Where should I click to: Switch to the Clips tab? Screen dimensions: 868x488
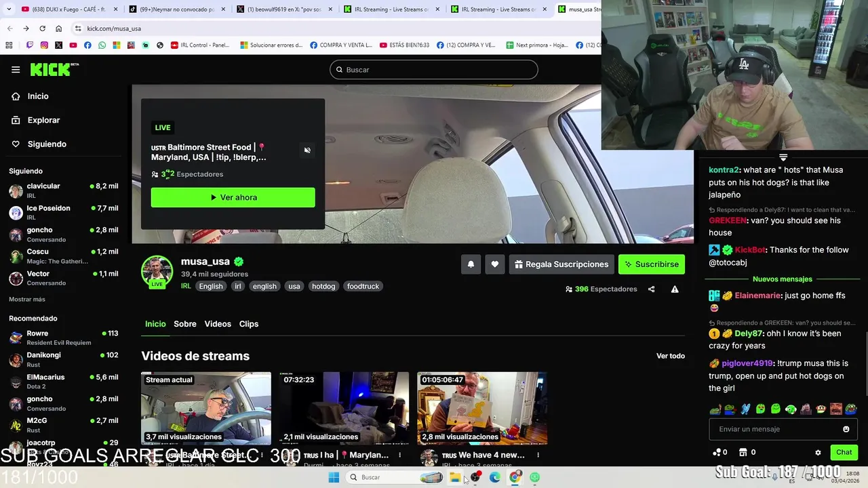click(x=249, y=324)
